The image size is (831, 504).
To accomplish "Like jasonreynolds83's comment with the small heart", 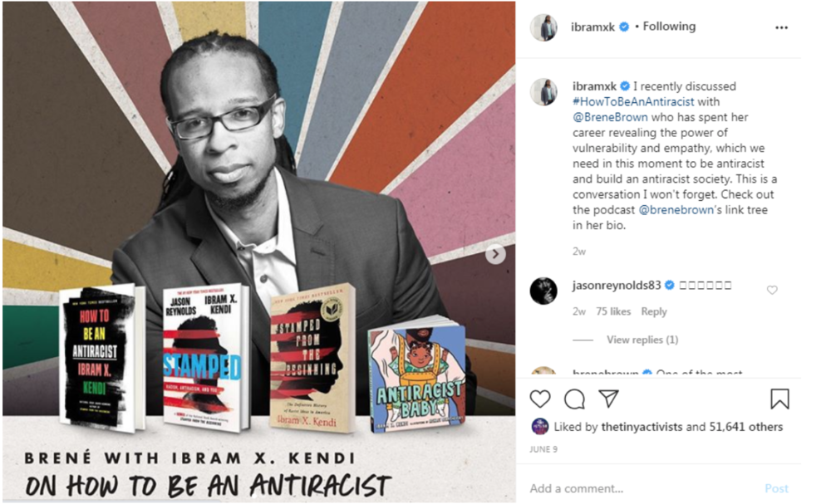I will (772, 290).
